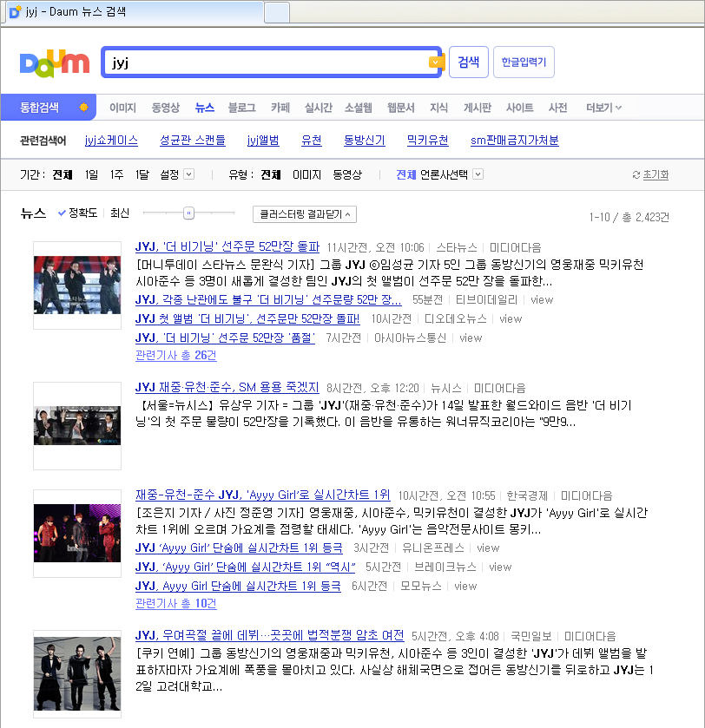Click into the jyj search field
This screenshot has width=705, height=728.
pos(267,62)
